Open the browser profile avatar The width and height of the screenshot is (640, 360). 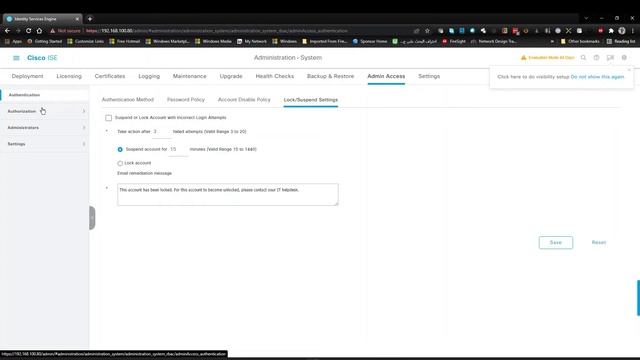click(x=622, y=31)
